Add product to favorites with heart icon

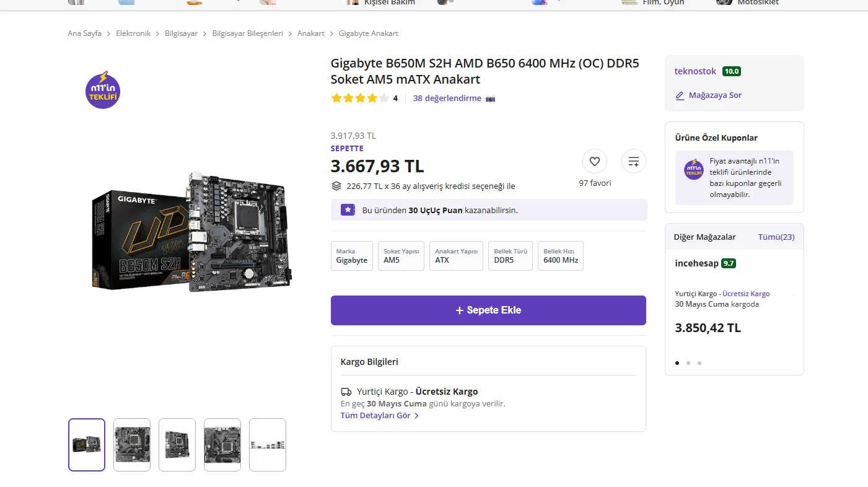click(x=594, y=162)
